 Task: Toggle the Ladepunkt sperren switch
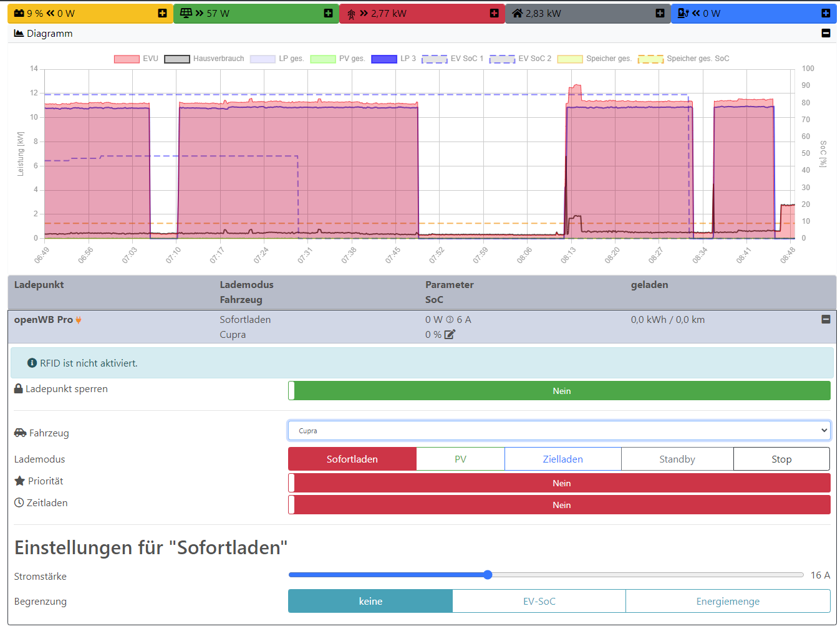click(559, 391)
